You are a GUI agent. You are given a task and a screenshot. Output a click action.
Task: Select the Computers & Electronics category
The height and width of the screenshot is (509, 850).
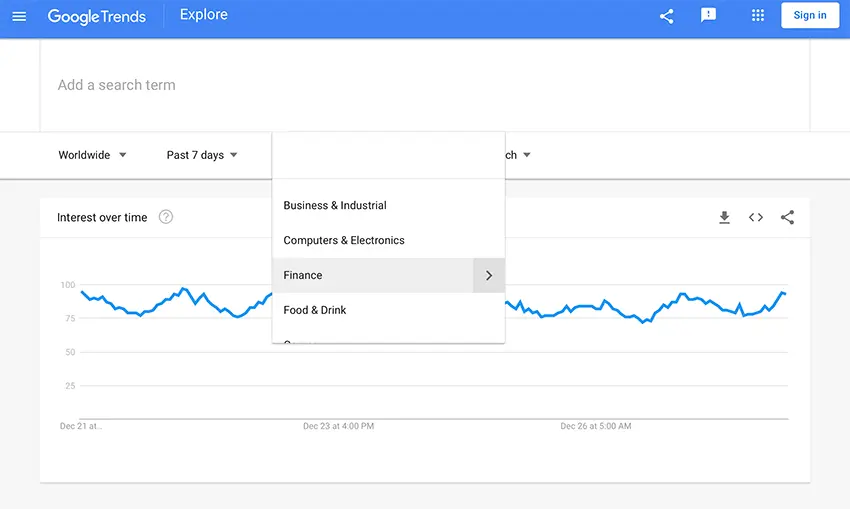[388, 240]
